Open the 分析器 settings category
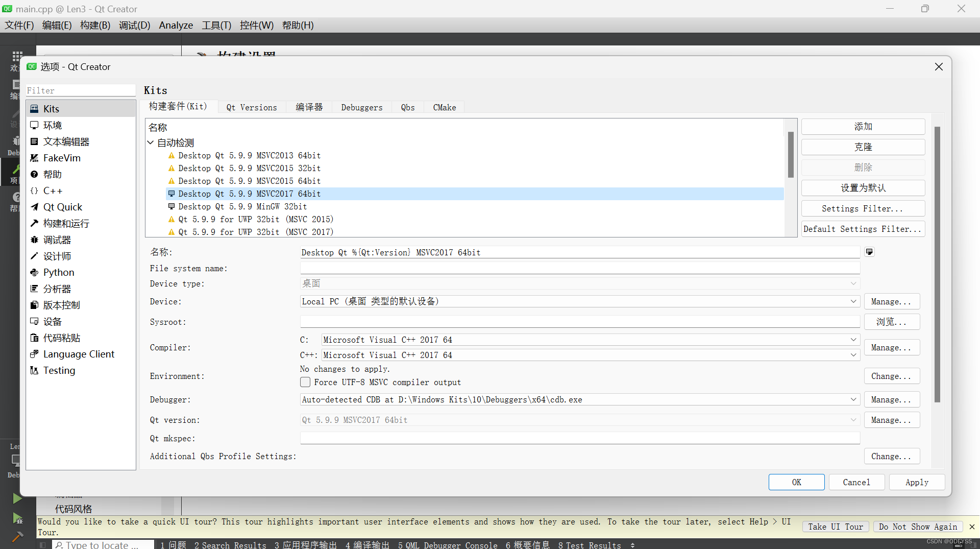 point(81,289)
